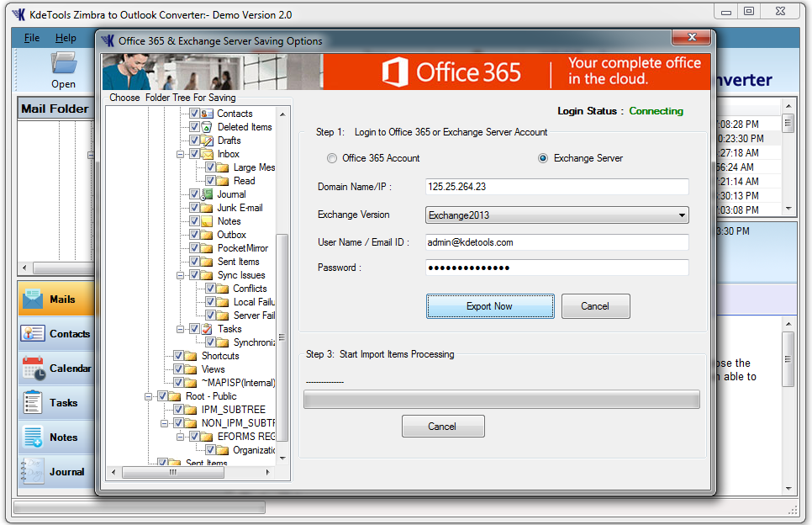Click the Open folder toolbar icon

click(x=63, y=64)
